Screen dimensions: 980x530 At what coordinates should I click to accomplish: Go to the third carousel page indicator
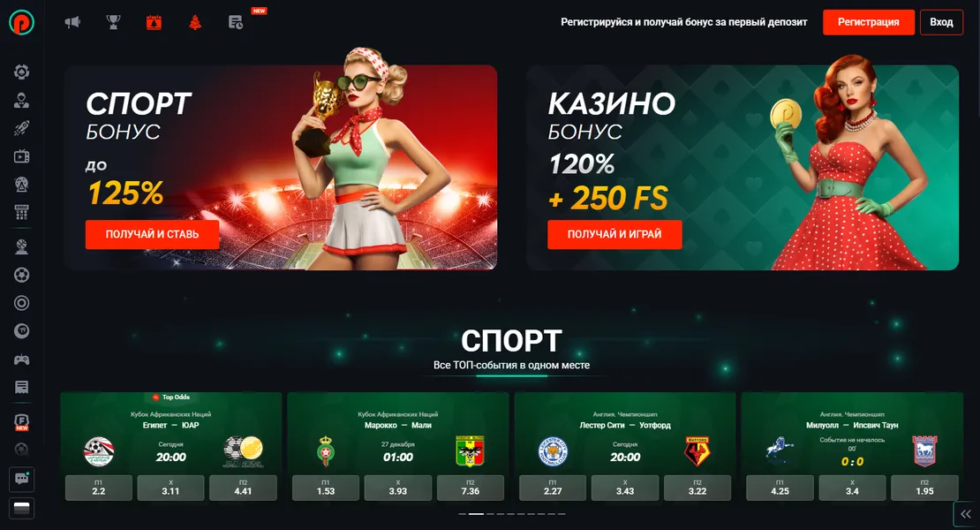pos(491,514)
